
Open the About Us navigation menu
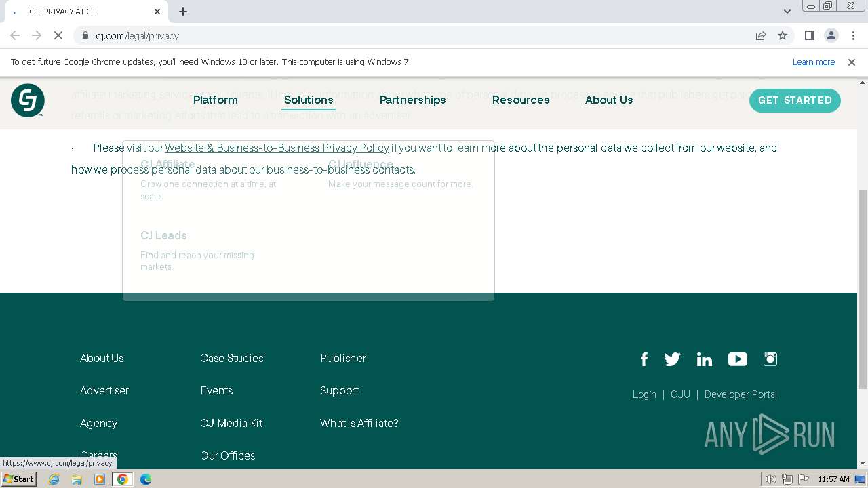(609, 100)
